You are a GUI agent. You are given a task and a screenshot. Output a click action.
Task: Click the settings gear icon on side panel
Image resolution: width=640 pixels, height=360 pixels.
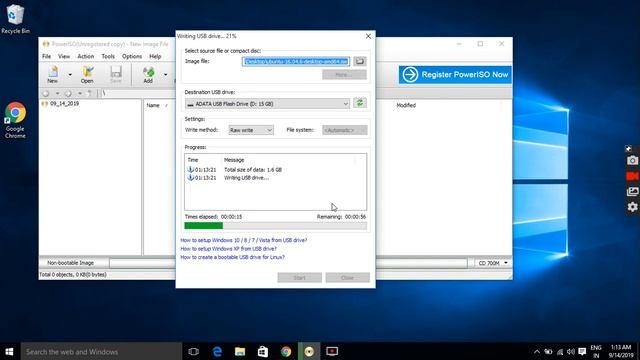tap(633, 207)
